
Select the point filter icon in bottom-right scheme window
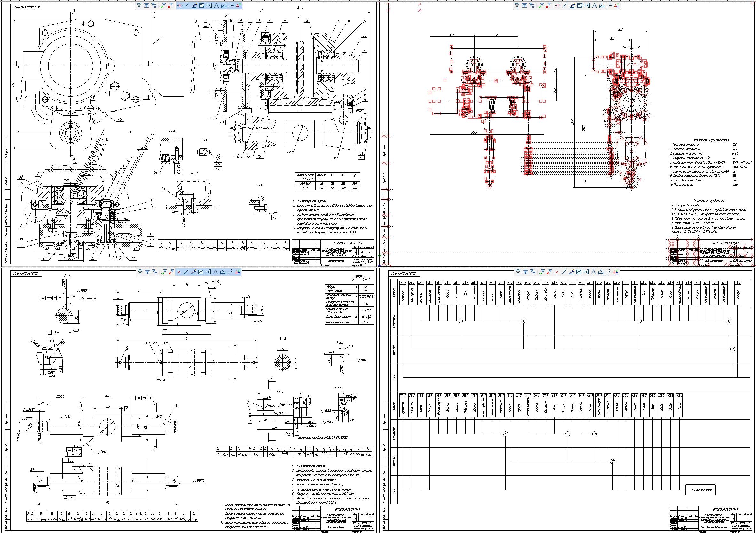pos(557,272)
